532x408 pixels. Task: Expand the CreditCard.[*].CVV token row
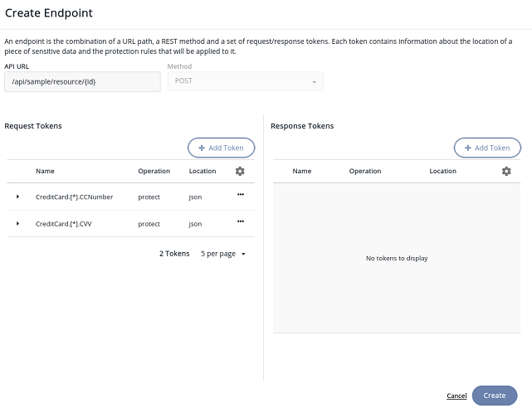(x=17, y=224)
